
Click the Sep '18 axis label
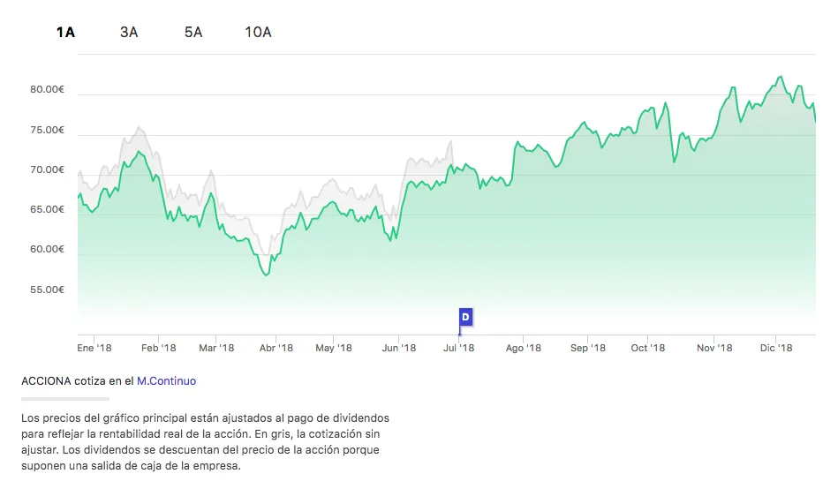click(x=588, y=348)
